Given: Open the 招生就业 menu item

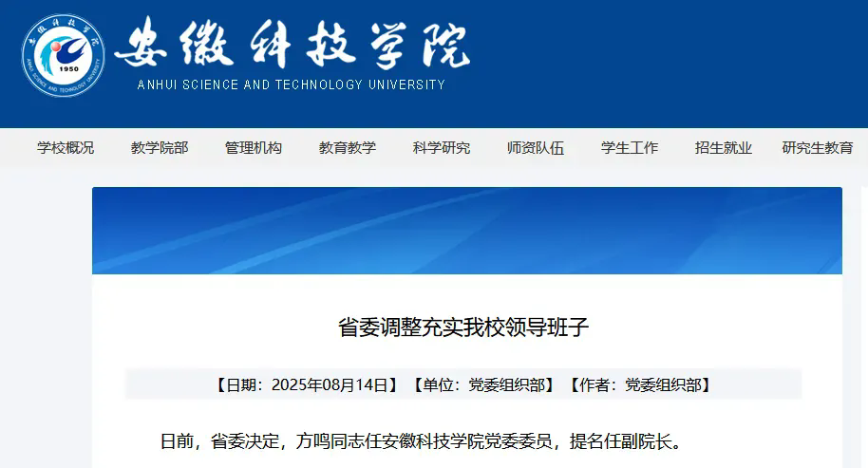Looking at the screenshot, I should point(724,148).
